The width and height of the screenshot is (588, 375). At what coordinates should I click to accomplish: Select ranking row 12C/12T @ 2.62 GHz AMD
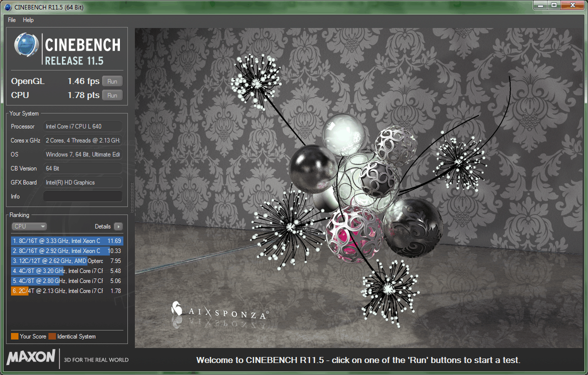click(x=67, y=261)
